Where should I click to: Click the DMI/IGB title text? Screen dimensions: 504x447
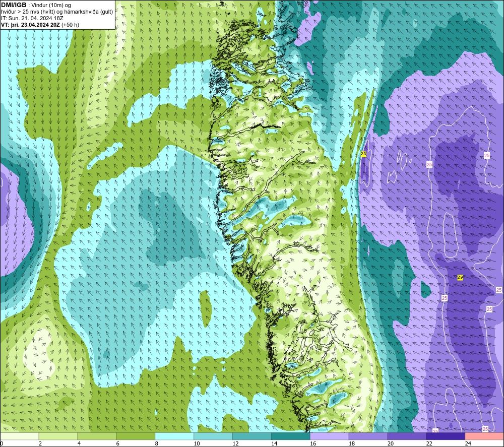14,5
